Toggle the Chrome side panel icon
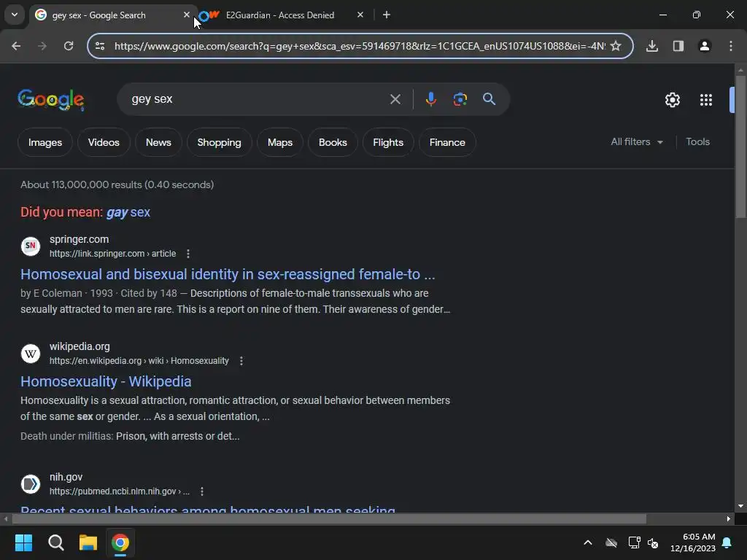 click(x=678, y=46)
